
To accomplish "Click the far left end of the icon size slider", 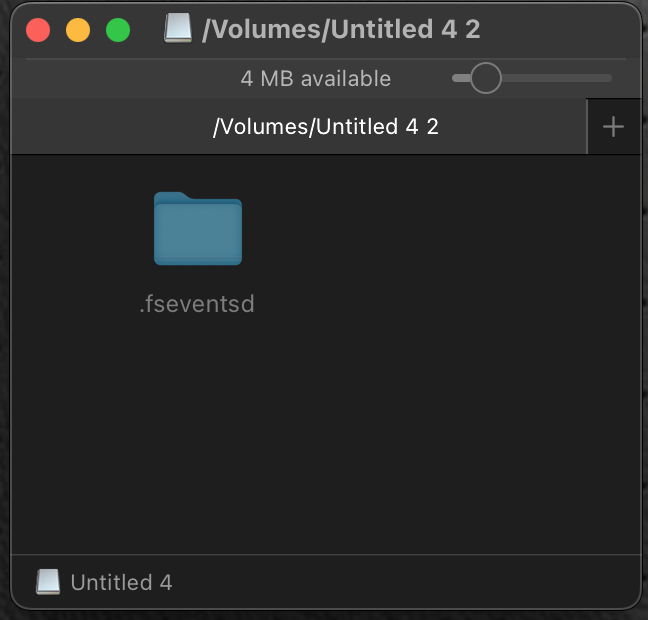I will tap(455, 78).
